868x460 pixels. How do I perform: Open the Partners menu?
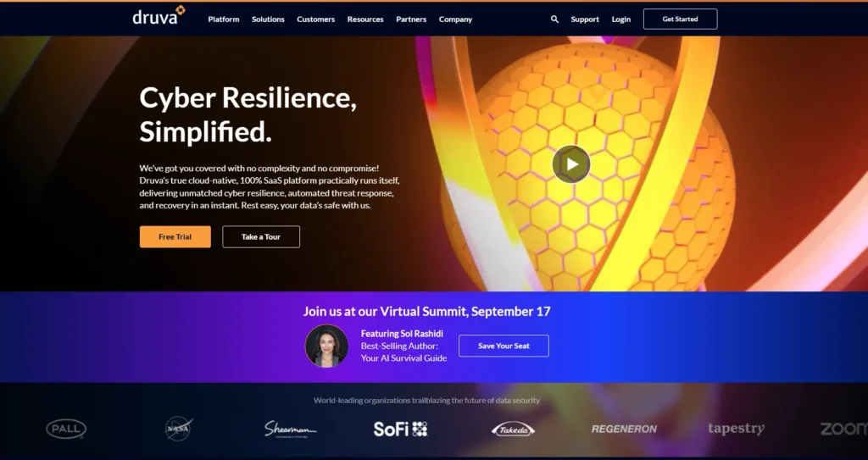click(411, 19)
